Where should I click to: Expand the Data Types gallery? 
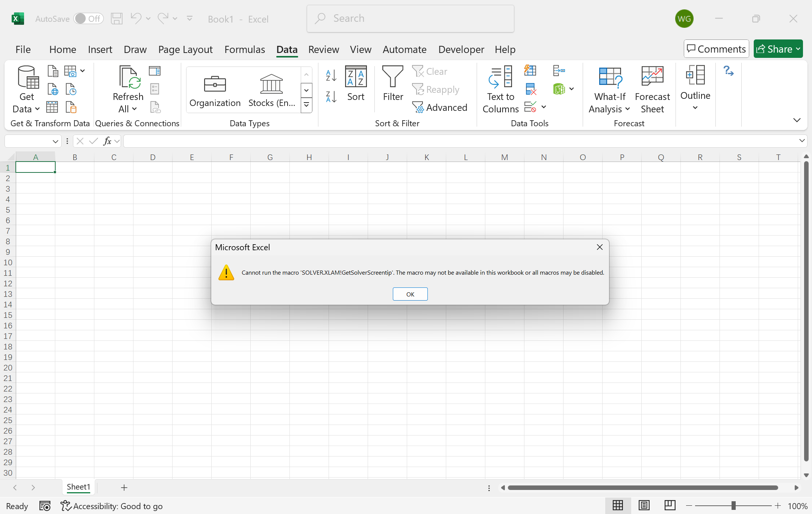point(306,105)
